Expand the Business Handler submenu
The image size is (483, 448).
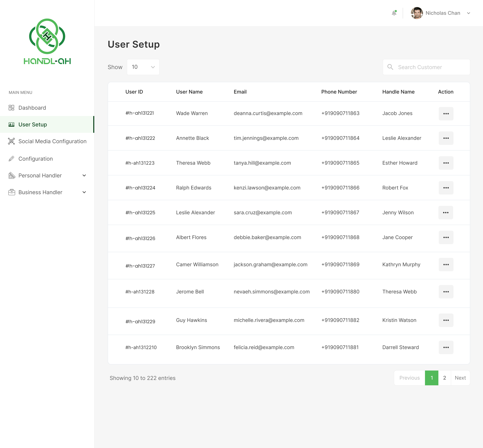click(x=84, y=192)
